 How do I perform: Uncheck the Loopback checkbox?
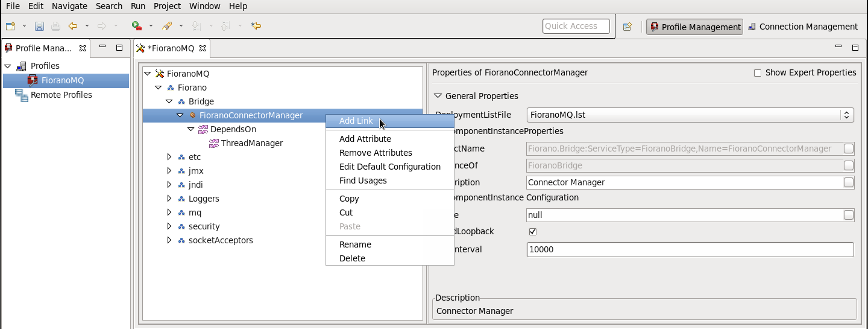[x=532, y=232]
